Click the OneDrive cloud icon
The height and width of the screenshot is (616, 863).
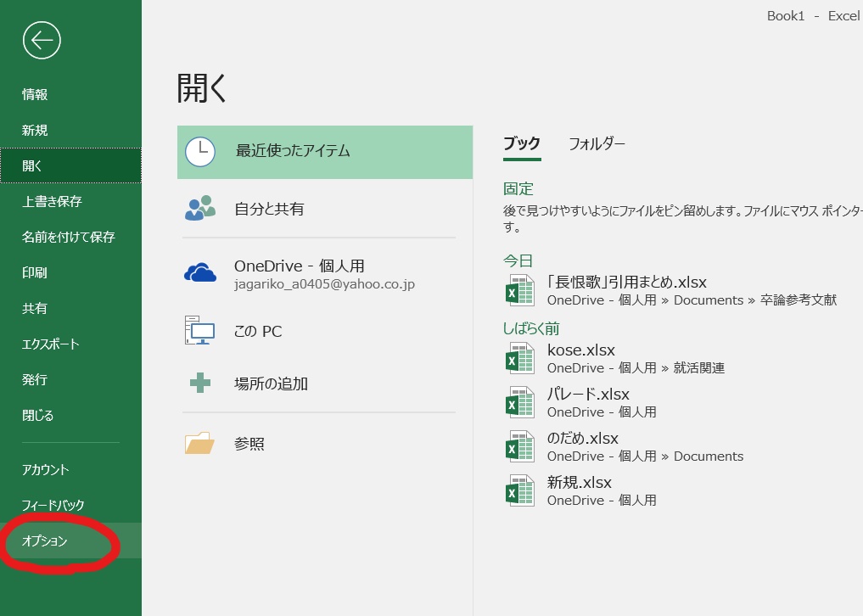point(200,272)
